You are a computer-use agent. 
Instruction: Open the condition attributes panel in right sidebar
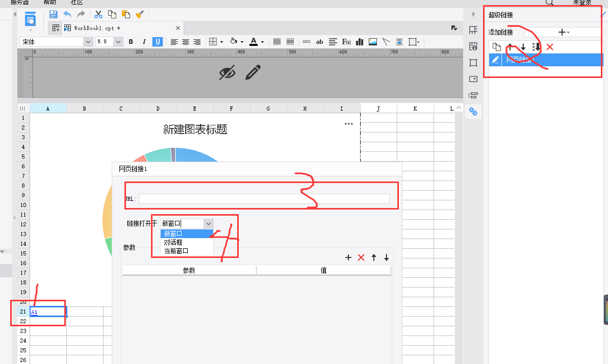pos(473,95)
